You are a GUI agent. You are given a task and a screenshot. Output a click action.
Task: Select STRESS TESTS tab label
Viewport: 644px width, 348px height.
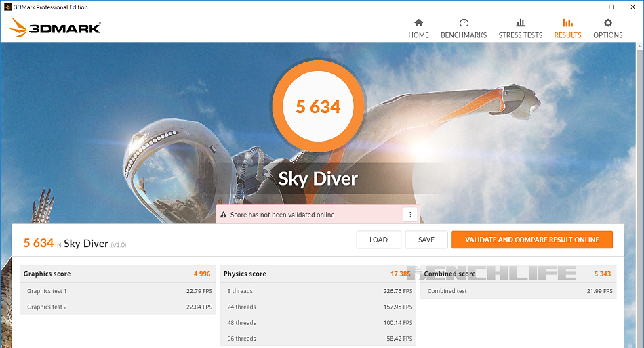click(521, 35)
